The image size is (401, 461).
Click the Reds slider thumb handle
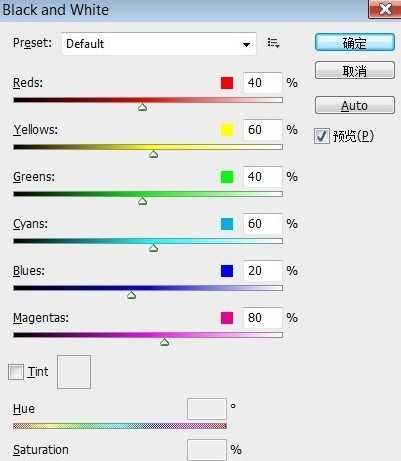143,107
